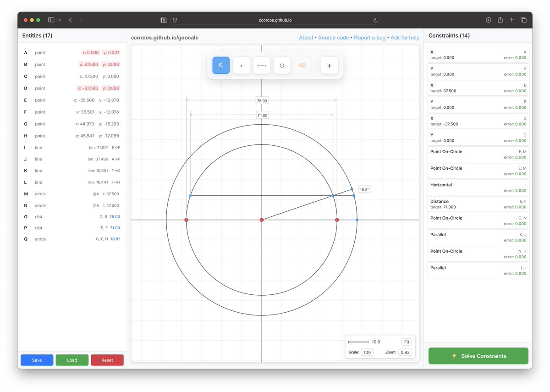Select the line segment tool

[262, 66]
